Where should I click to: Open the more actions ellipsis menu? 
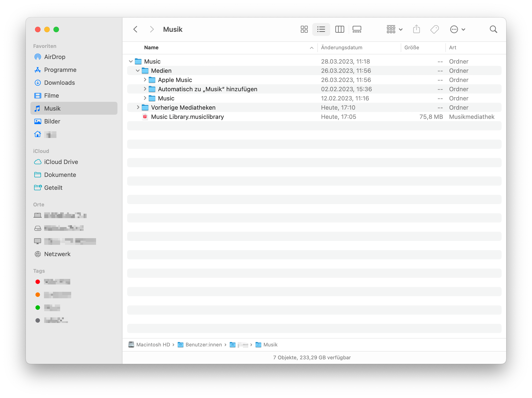[457, 29]
